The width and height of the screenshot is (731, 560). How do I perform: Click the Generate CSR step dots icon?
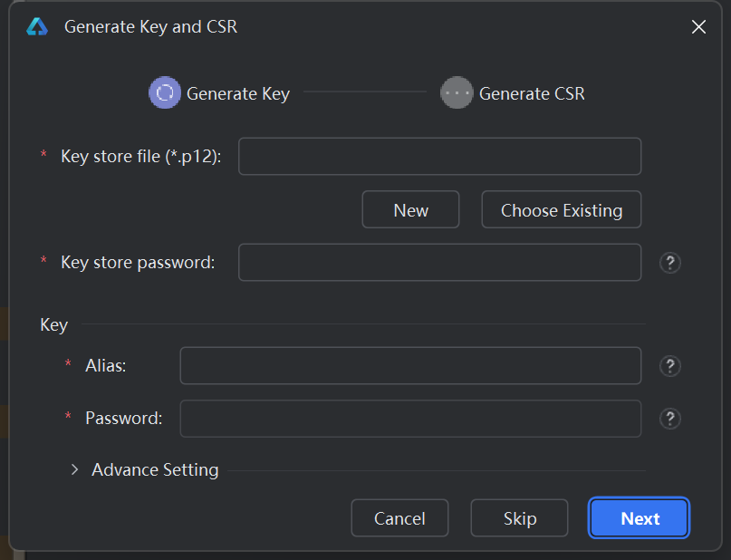[x=457, y=92]
